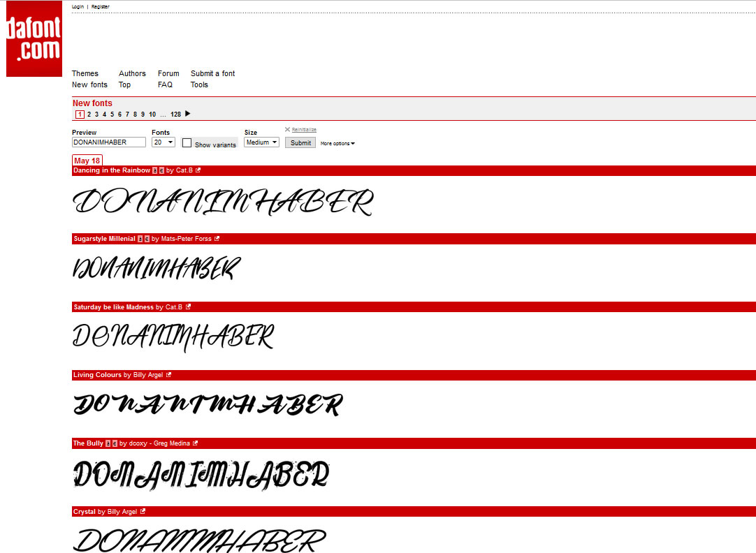Open author Billy Argel on Crystal row
Viewport: 756px width, 553px height.
coord(122,512)
